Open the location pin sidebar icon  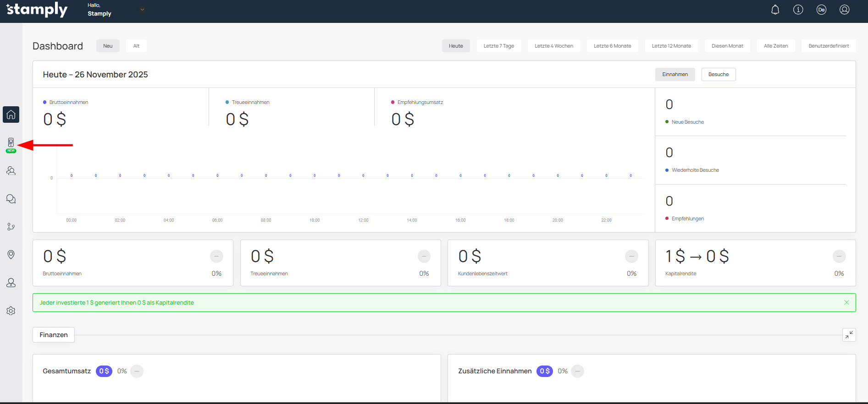(x=11, y=255)
